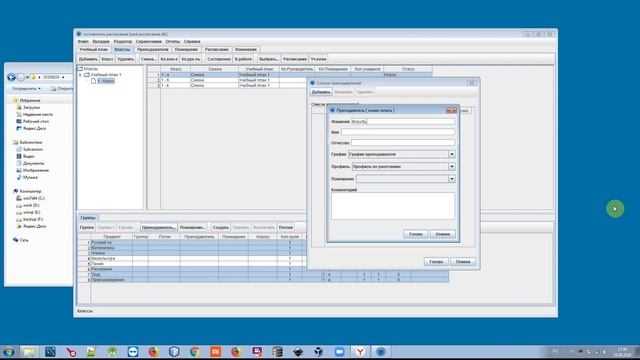Click the Explorer window back arrow button
Screen dimensions: 640x360
(x=11, y=77)
